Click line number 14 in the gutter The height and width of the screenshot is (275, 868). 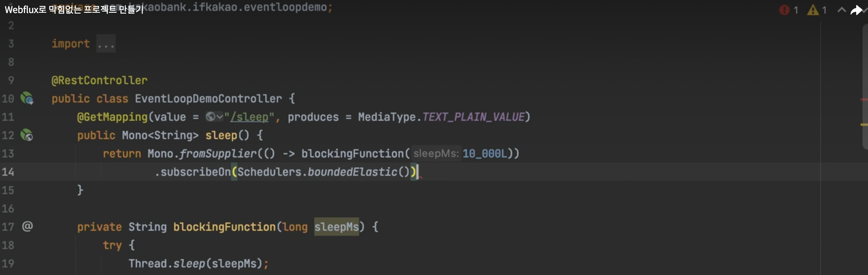point(8,172)
